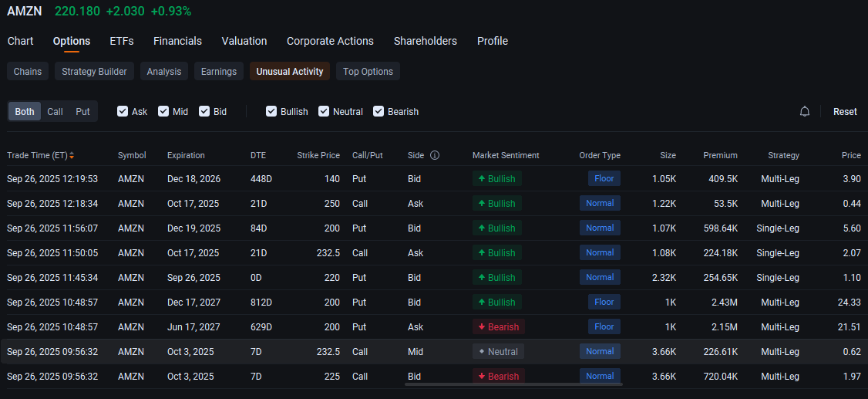Viewport: 868px width, 399px height.
Task: Toggle the Mid checkbox
Action: coord(163,111)
